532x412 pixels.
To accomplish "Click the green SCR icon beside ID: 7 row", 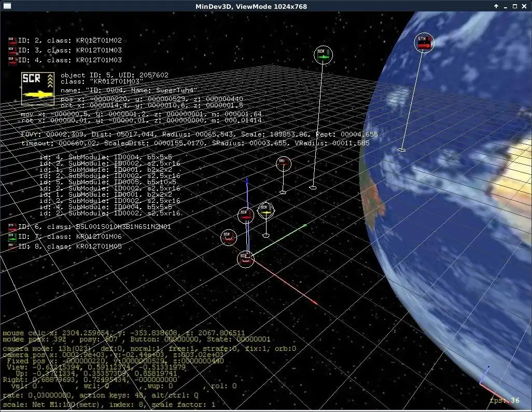I will (12, 237).
